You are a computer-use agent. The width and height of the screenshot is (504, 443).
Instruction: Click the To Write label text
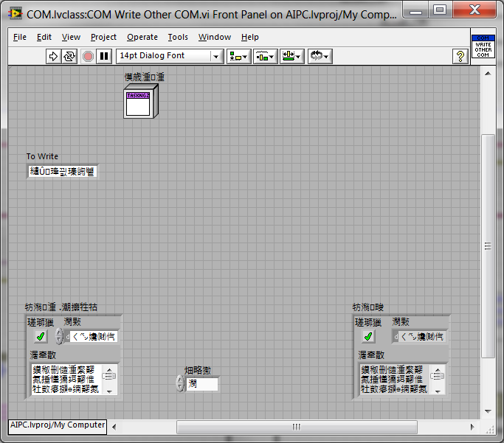click(x=42, y=156)
